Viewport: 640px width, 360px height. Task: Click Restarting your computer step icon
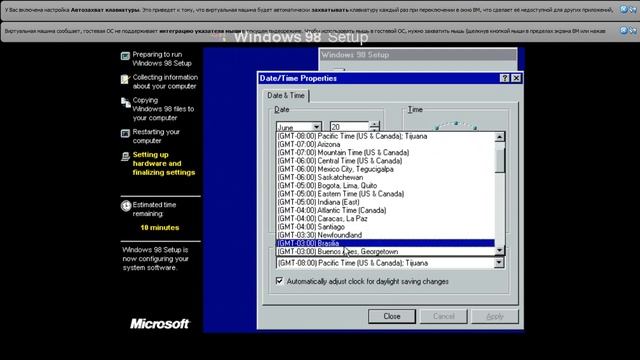(125, 133)
